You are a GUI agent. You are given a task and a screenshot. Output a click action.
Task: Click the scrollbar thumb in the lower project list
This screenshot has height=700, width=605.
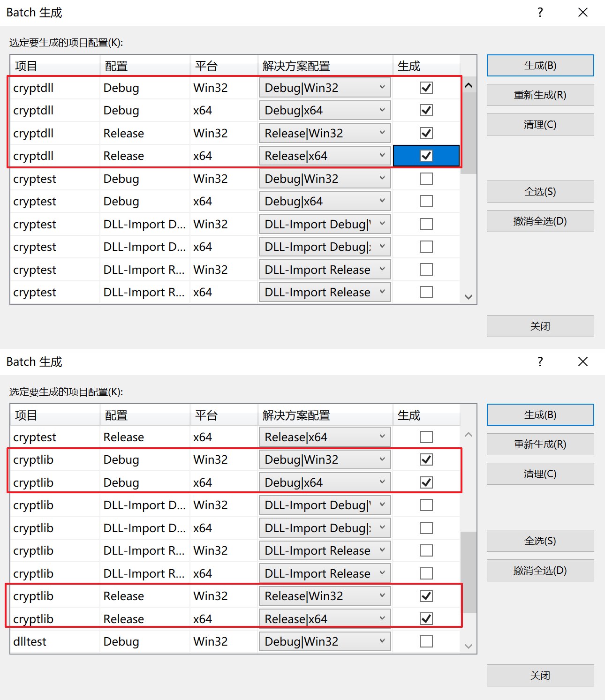(x=468, y=572)
